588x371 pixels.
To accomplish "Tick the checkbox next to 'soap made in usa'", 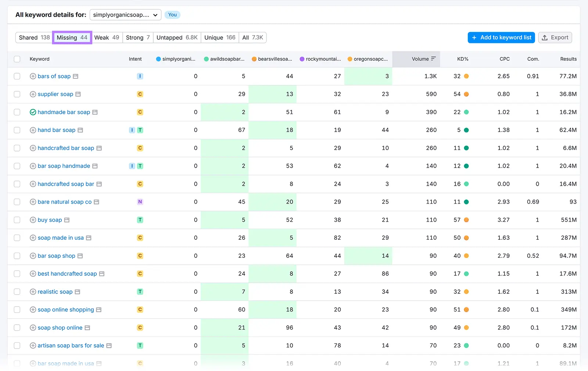I will 17,238.
